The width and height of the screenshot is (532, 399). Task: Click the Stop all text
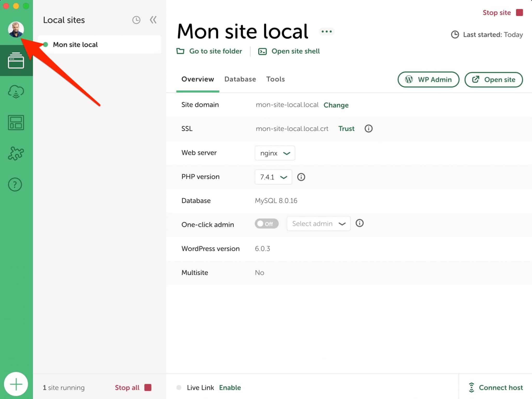127,387
